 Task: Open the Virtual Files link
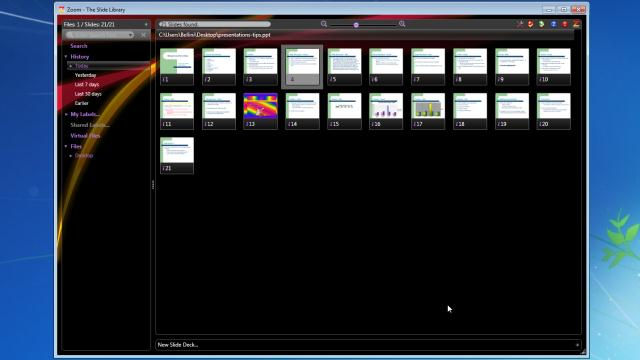pos(85,136)
